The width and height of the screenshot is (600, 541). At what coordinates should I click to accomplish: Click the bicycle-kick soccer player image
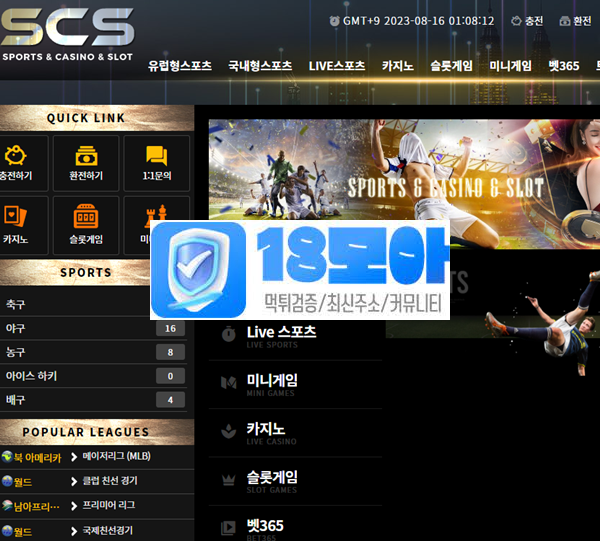click(x=541, y=322)
